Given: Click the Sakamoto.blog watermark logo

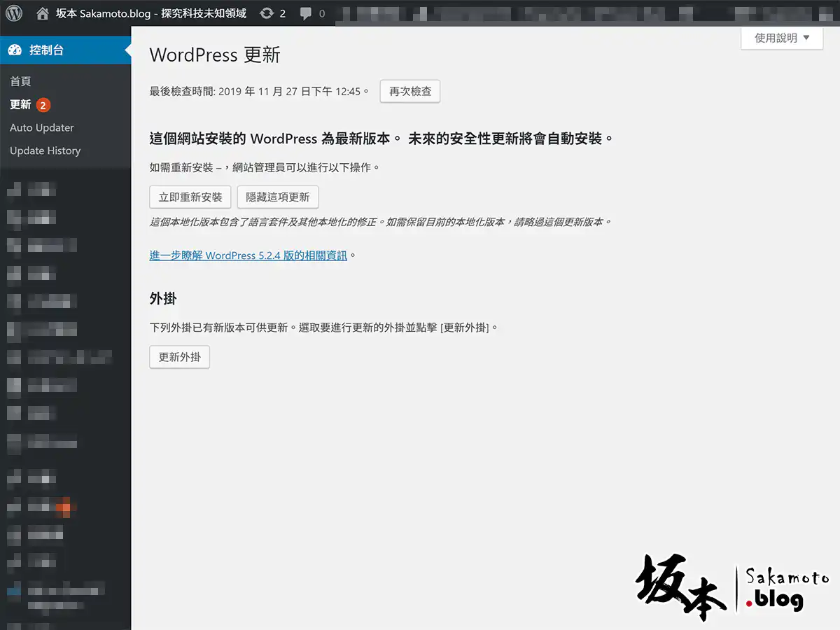Looking at the screenshot, I should [732, 588].
